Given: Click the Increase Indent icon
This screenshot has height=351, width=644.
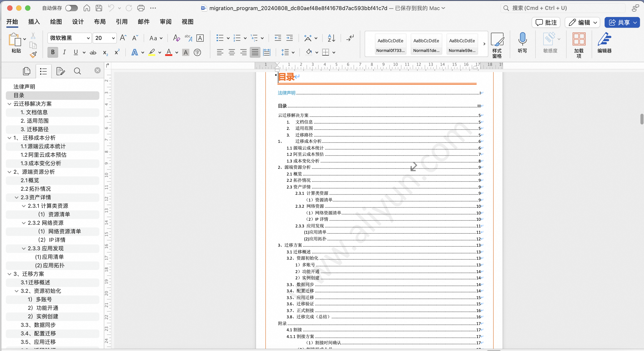Looking at the screenshot, I should click(290, 38).
